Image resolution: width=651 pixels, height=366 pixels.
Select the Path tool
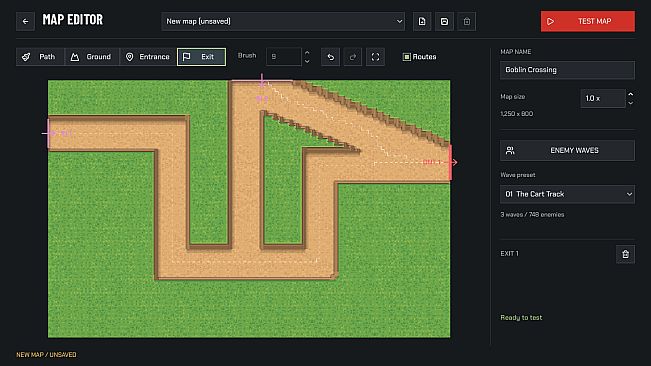tap(40, 57)
